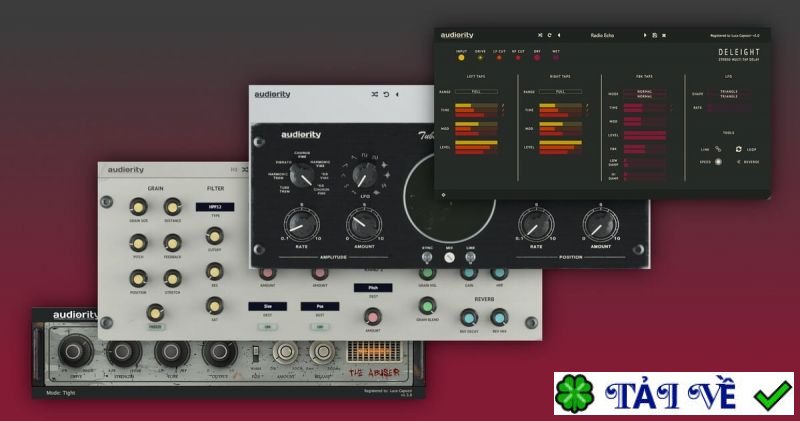This screenshot has height=421, width=800.
Task: Click the save preset icon in Deleight
Action: (655, 35)
